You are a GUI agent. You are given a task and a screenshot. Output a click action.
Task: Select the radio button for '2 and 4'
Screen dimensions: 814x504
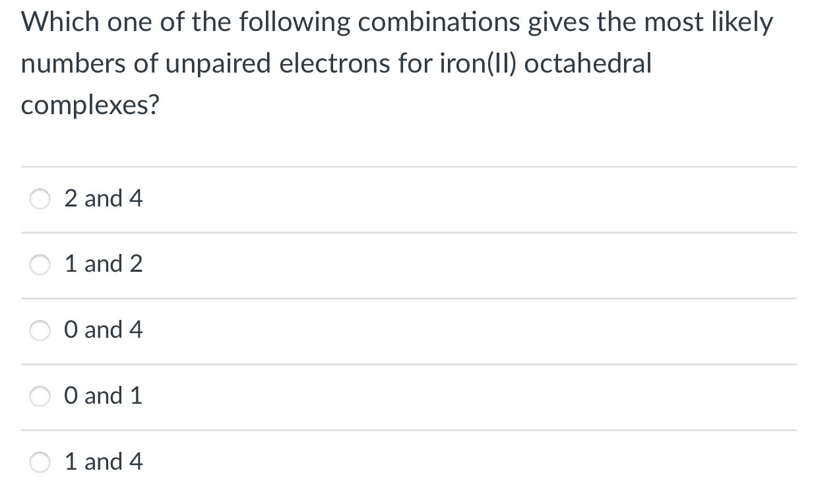[x=40, y=199]
